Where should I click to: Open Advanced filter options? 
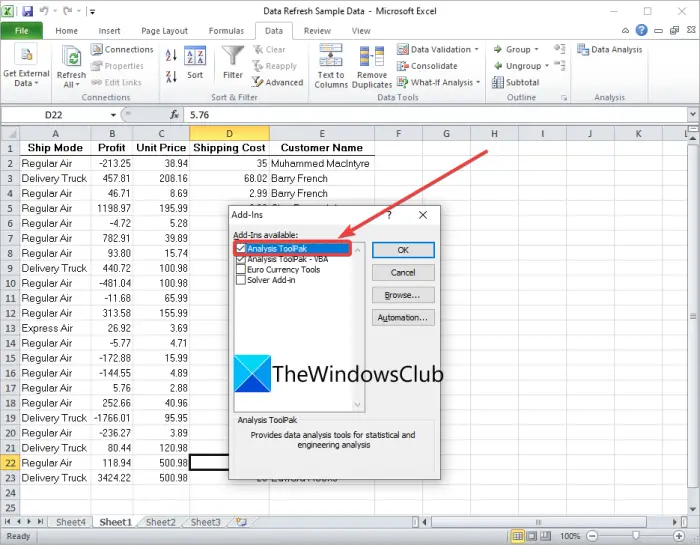click(x=277, y=82)
